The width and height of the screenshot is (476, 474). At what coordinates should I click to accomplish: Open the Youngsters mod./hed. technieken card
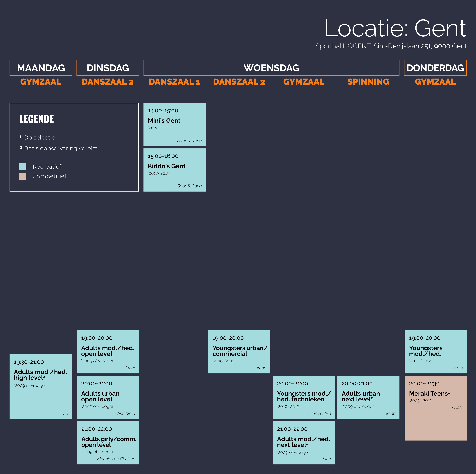click(304, 397)
